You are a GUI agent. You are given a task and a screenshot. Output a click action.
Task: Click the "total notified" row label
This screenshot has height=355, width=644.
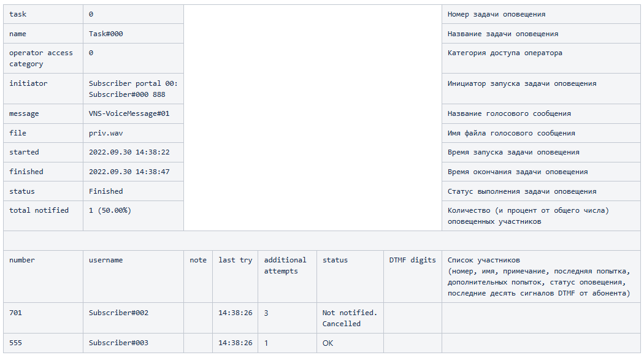(39, 210)
